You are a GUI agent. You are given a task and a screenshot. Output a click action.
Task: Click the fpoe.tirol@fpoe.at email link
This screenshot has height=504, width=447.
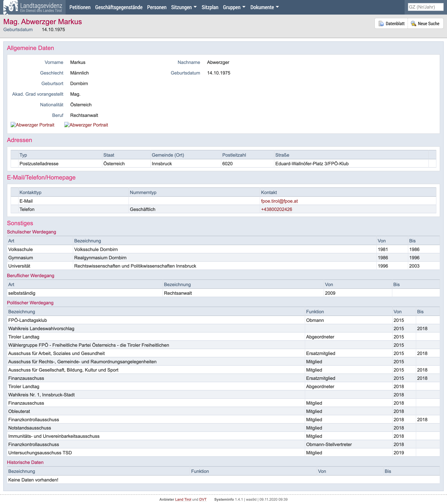coord(279,201)
